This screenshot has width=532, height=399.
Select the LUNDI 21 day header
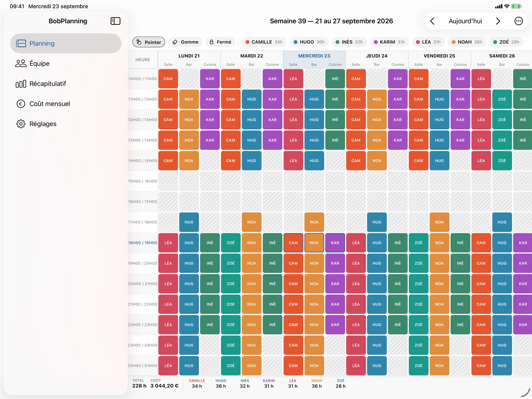tap(189, 56)
